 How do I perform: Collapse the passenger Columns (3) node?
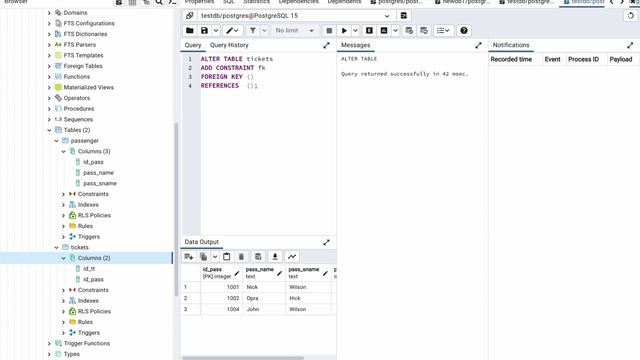(64, 151)
